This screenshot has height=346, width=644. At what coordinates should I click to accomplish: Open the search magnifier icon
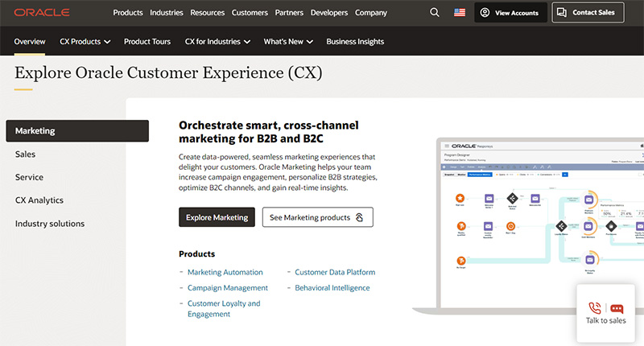pyautogui.click(x=435, y=13)
